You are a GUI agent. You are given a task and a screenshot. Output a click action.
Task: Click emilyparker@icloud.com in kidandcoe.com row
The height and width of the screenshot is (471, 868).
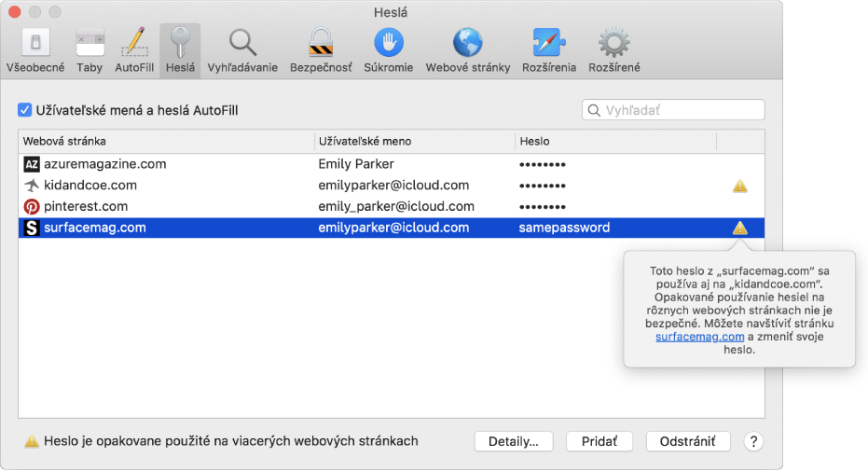pos(393,185)
